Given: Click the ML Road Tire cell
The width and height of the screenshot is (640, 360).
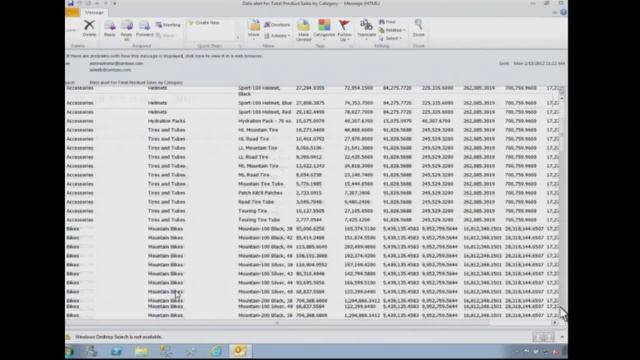Looking at the screenshot, I should click(x=254, y=175).
